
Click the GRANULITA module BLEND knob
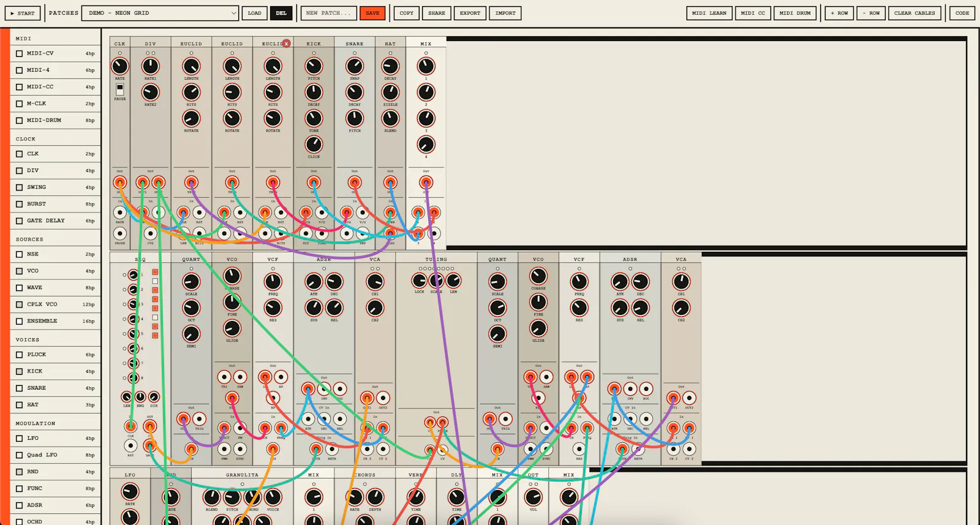point(212,497)
